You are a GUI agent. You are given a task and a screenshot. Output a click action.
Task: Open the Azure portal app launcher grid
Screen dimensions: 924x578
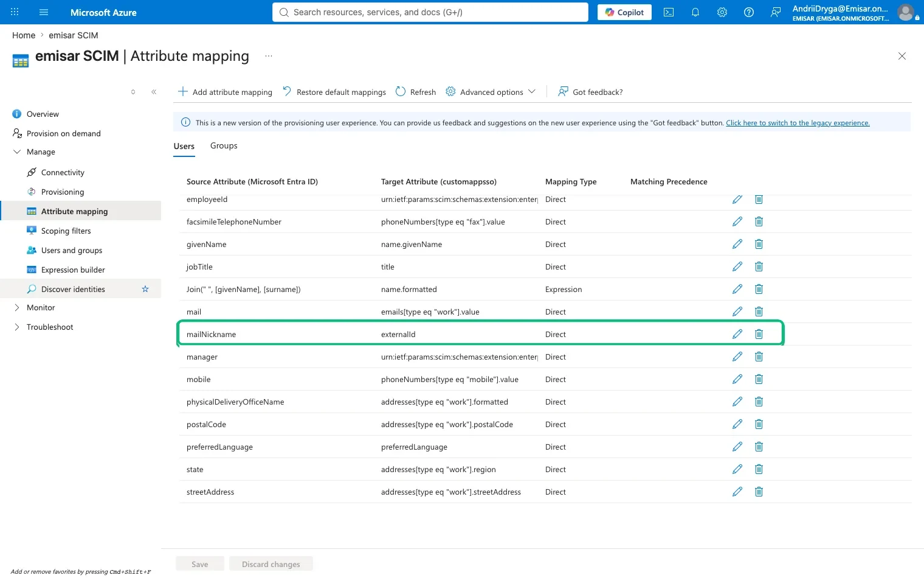[15, 12]
